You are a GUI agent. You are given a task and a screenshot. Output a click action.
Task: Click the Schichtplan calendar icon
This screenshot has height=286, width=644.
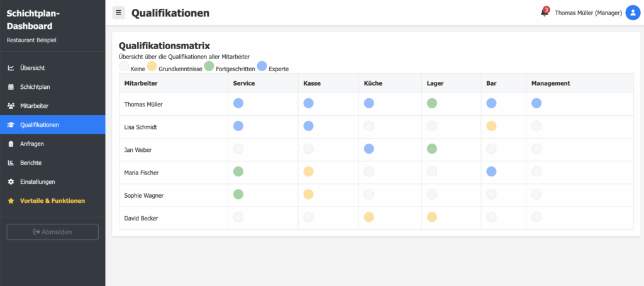[x=11, y=87]
